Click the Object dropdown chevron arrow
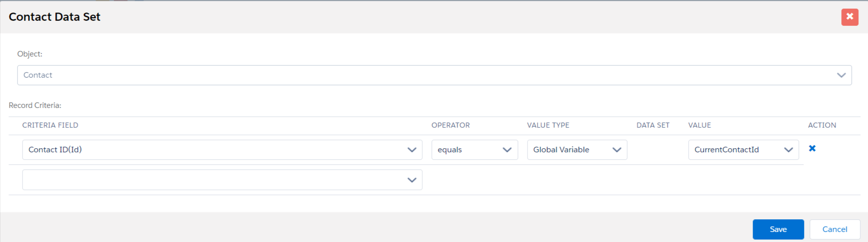The height and width of the screenshot is (242, 868). point(841,75)
